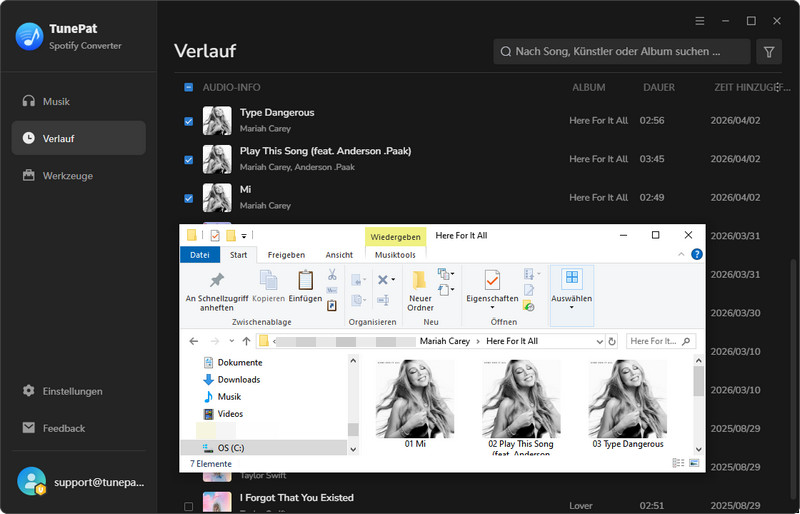Click Mariah Carey in the address breadcrumb
Viewport: 800px width, 514px height.
(x=444, y=341)
